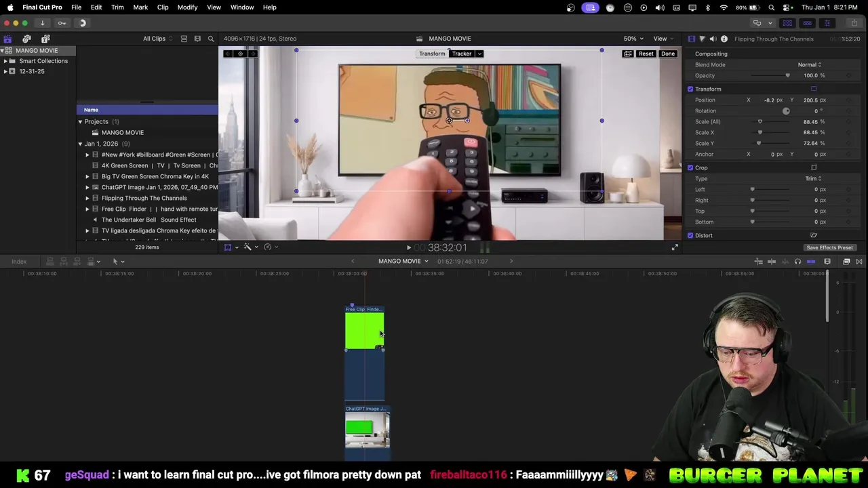Collapse the Projects group triangle
The height and width of the screenshot is (488, 868).
point(80,122)
